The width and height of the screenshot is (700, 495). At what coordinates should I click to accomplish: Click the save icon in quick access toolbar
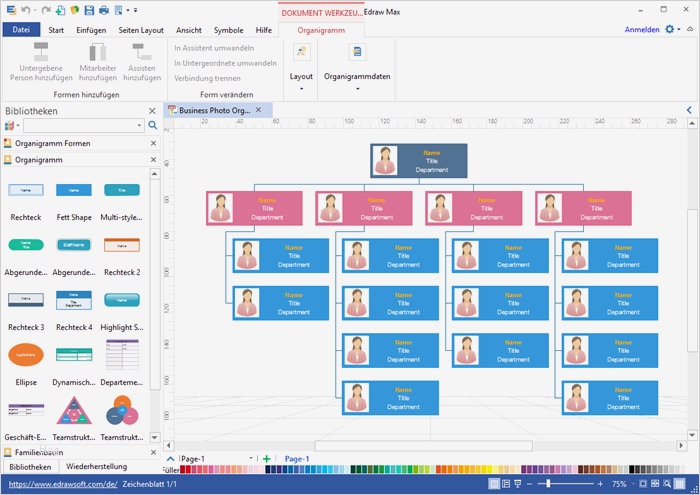[89, 10]
